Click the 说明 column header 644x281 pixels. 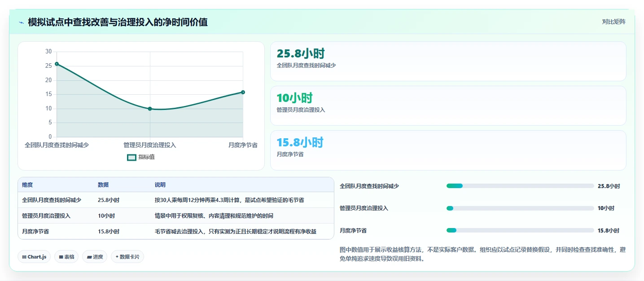[160, 185]
